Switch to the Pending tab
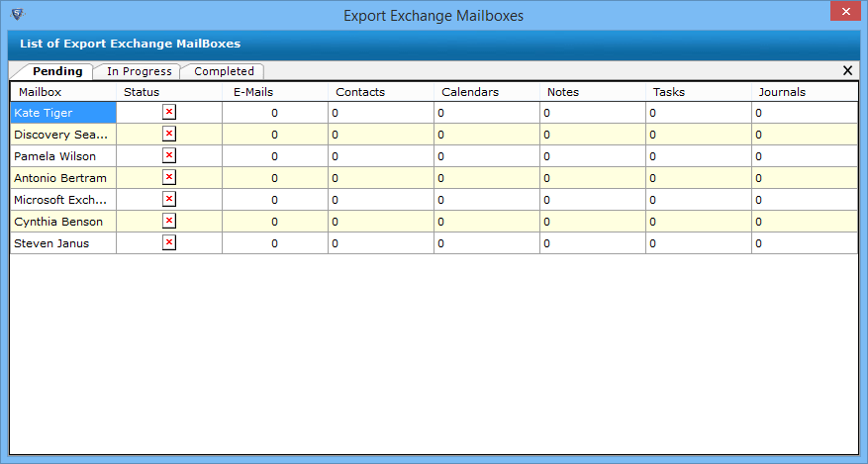The width and height of the screenshot is (868, 464). click(x=57, y=71)
